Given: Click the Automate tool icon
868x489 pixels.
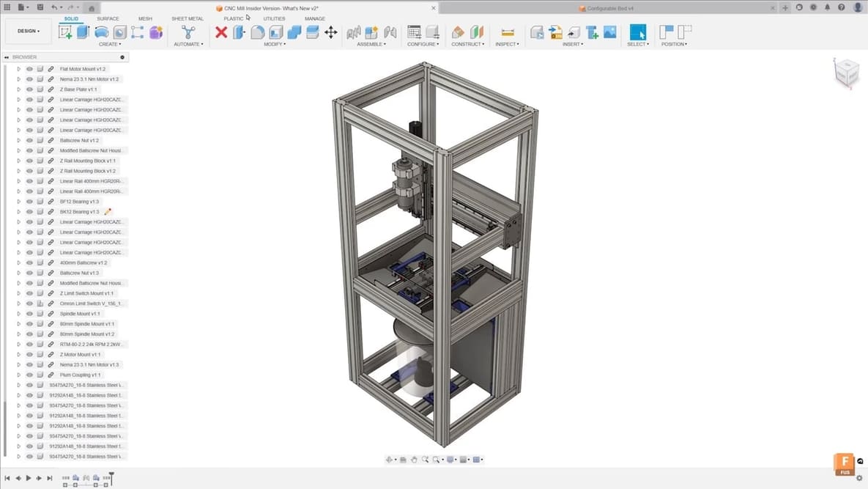Looking at the screenshot, I should coord(188,32).
